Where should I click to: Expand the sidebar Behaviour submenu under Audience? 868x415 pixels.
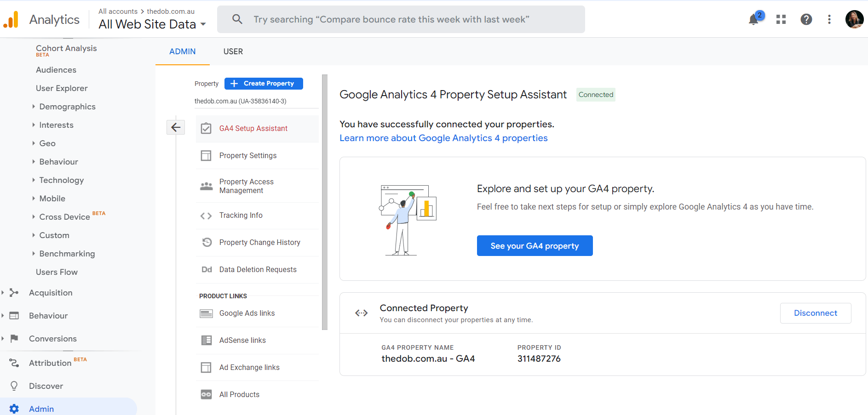coord(34,161)
